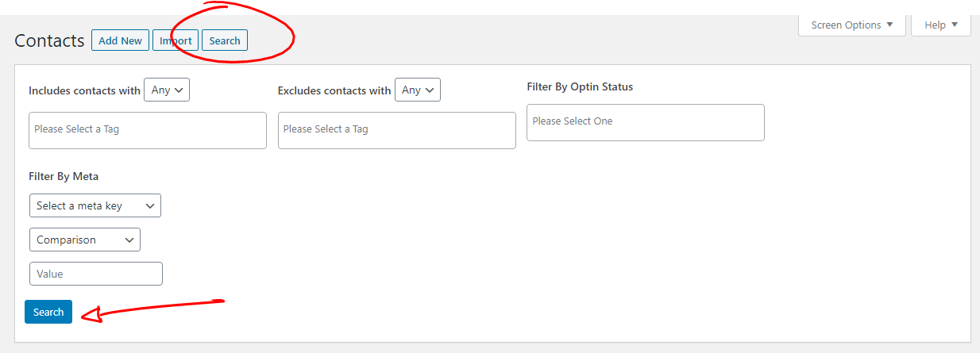
Task: Open the Help tab
Action: [941, 25]
